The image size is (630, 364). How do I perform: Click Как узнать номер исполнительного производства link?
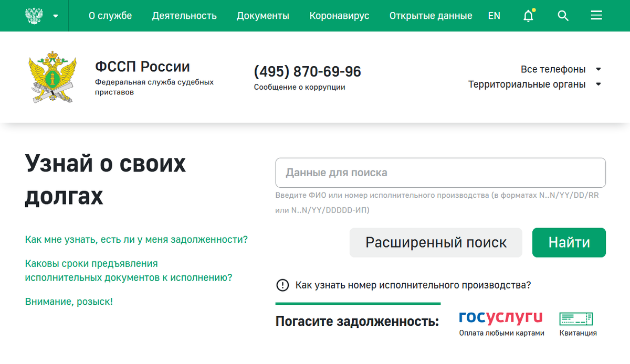(x=413, y=285)
